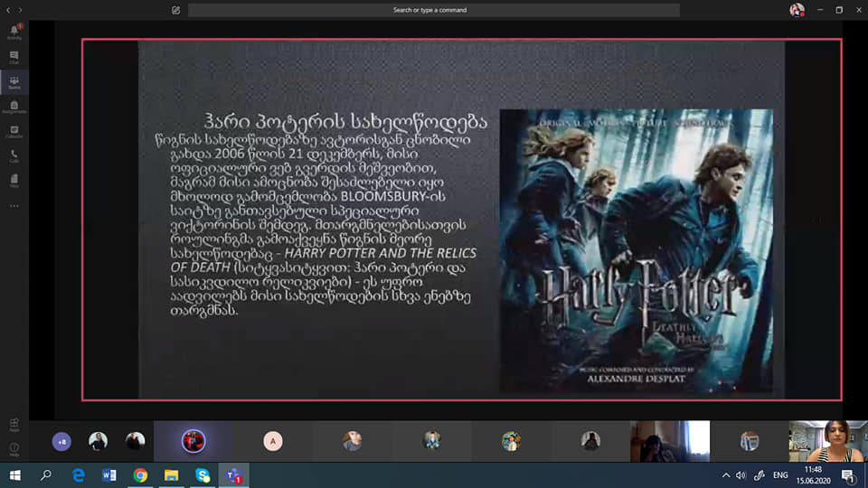The width and height of the screenshot is (868, 488).
Task: Click the search or command box
Action: tap(433, 10)
